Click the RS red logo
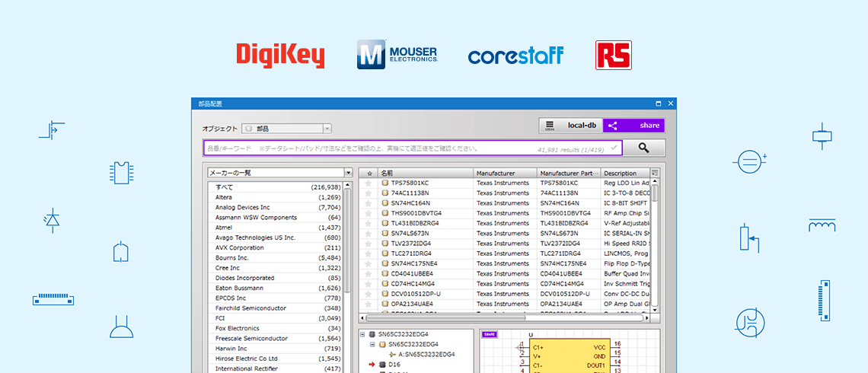Viewport: 868px width, 373px height. click(614, 56)
